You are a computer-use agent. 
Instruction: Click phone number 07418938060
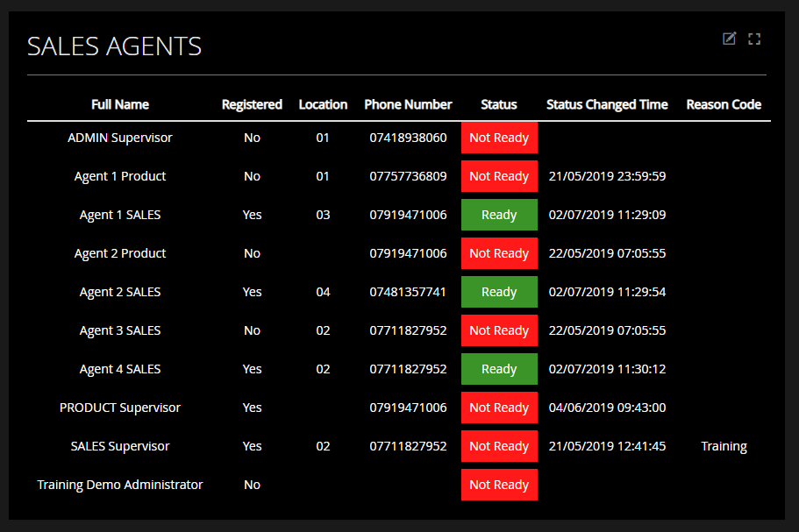pos(408,138)
